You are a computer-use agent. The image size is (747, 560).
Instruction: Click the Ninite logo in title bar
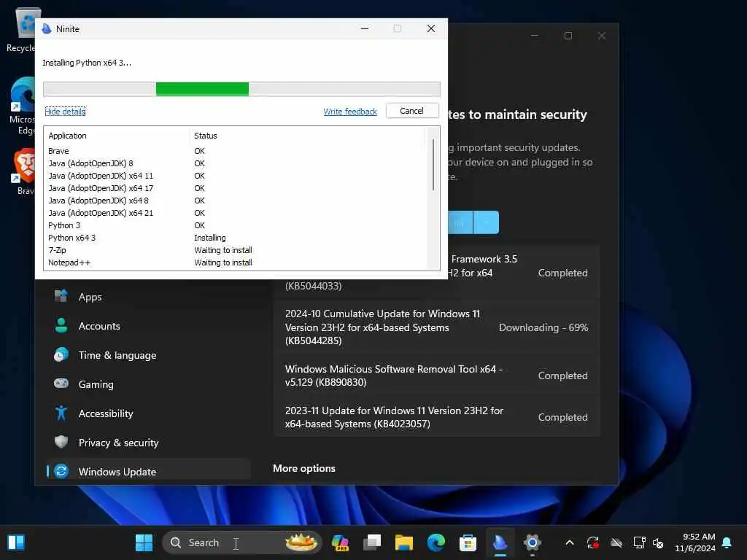[46, 29]
